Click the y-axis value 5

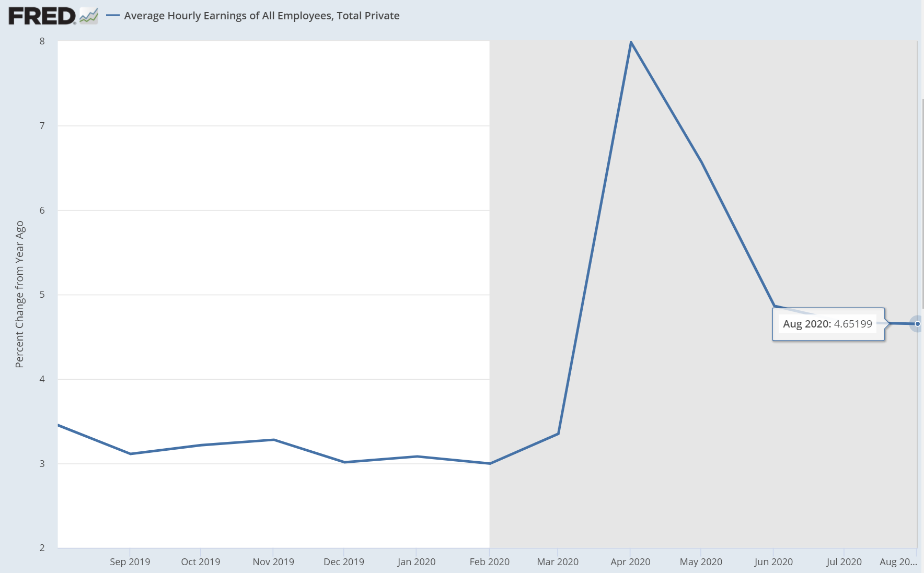42,295
